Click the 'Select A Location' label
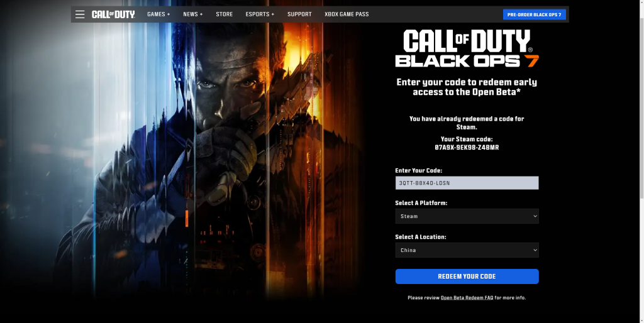Screen dimensions: 644x323 click(x=420, y=237)
